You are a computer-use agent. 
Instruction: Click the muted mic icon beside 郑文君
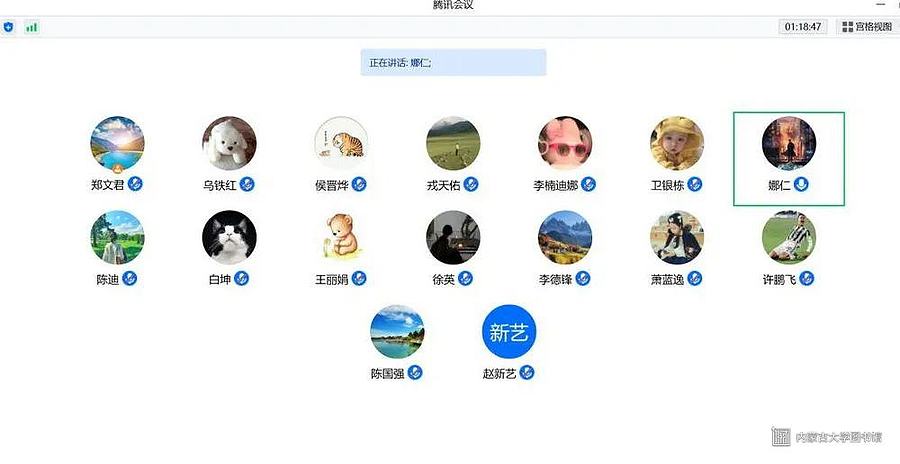click(135, 184)
